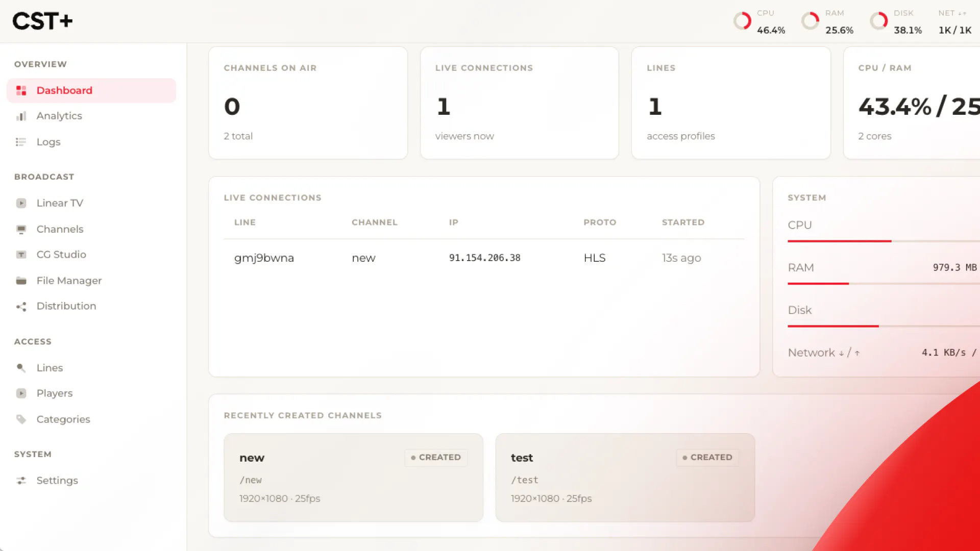Click the CHANNEL column header
980x551 pixels.
[x=374, y=222]
